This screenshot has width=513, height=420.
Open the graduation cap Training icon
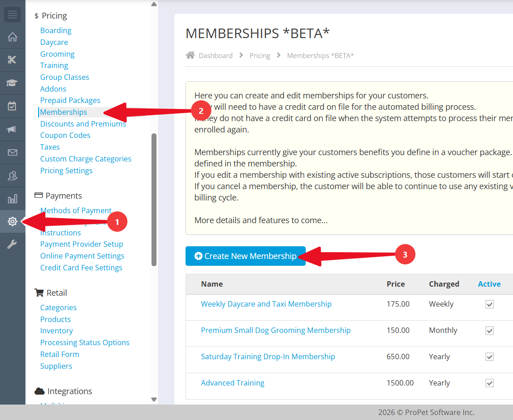click(12, 83)
